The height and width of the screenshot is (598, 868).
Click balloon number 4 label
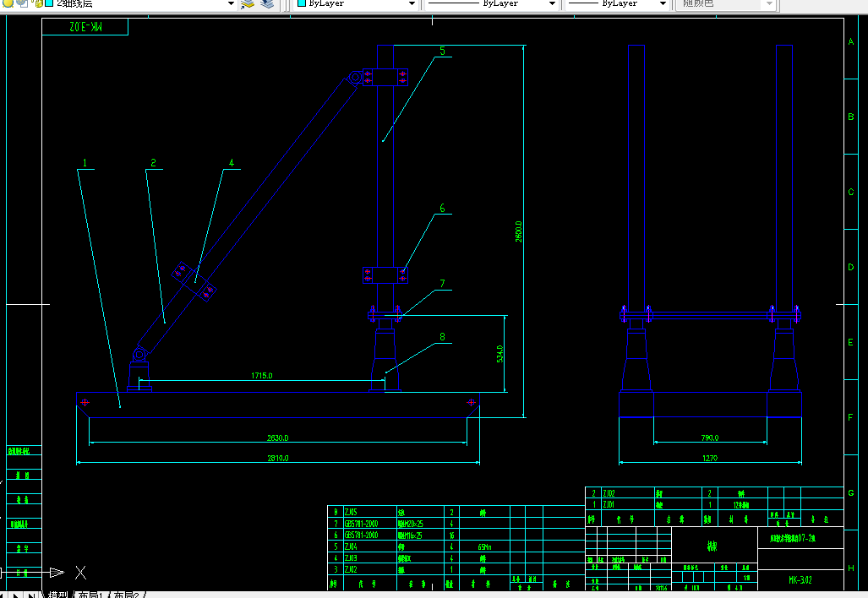(232, 163)
